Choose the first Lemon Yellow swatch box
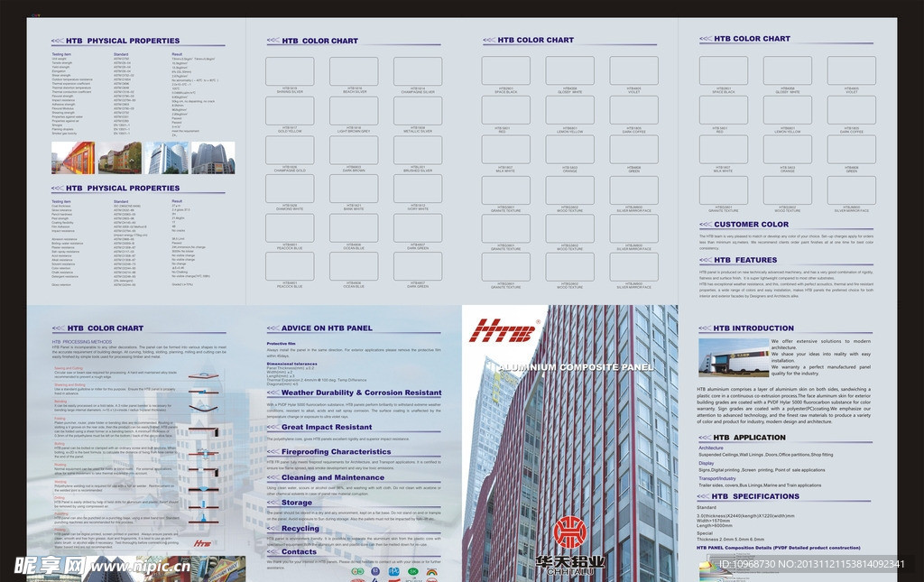 point(568,110)
